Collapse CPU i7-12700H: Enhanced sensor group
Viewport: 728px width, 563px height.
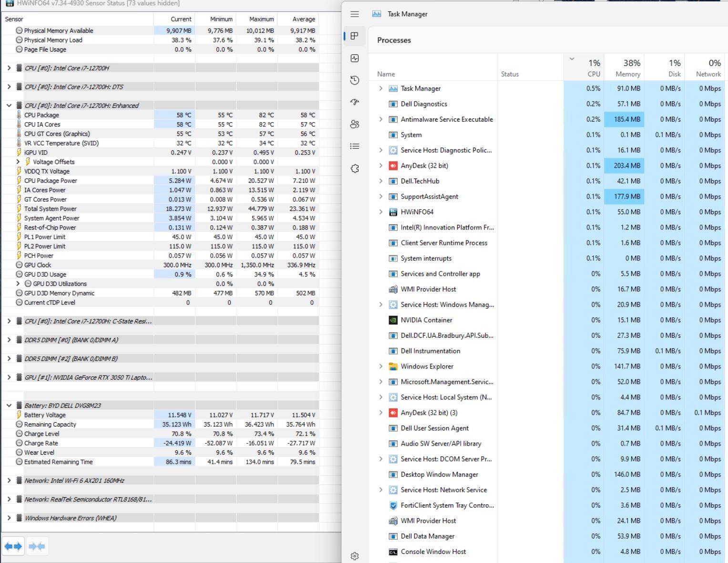pos(9,105)
